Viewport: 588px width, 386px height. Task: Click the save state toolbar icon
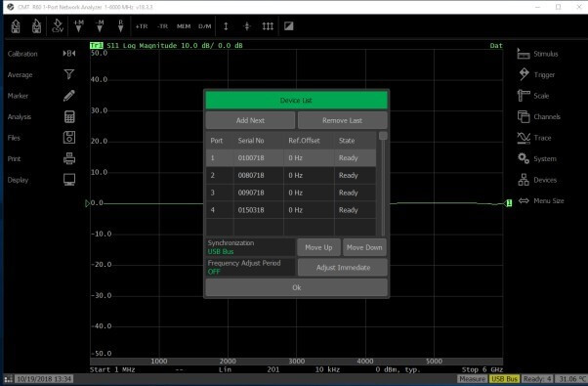coord(36,26)
